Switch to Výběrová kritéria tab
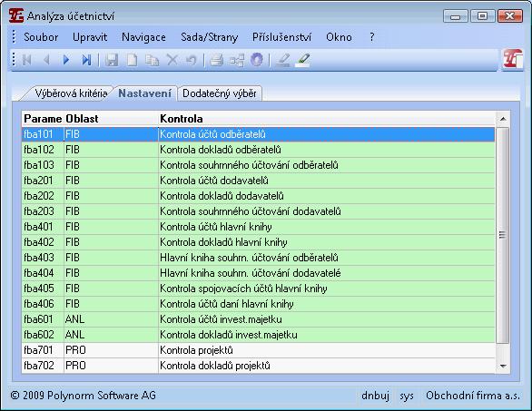The height and width of the screenshot is (411, 532). click(x=71, y=93)
